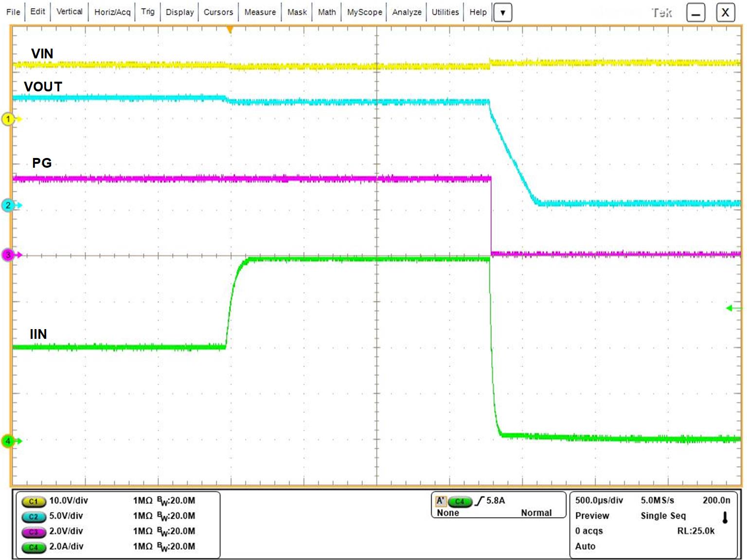This screenshot has width=747, height=560.
Task: Click the thermometer icon in acquisition panel
Action: (x=725, y=517)
